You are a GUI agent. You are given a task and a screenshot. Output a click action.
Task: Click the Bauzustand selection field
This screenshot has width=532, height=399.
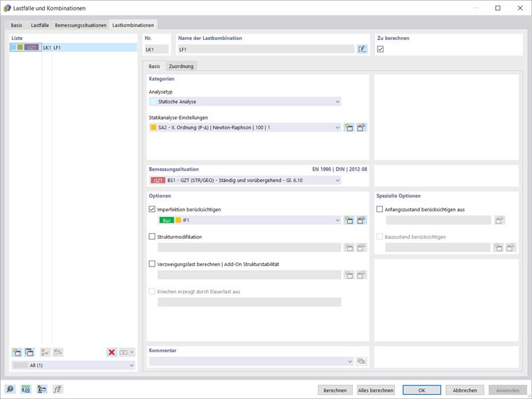pos(437,248)
